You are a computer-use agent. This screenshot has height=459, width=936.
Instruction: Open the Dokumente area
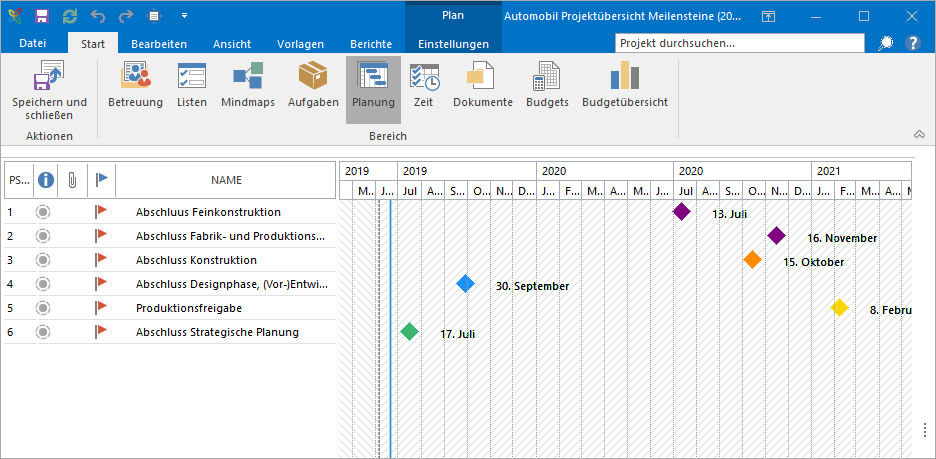tap(483, 85)
